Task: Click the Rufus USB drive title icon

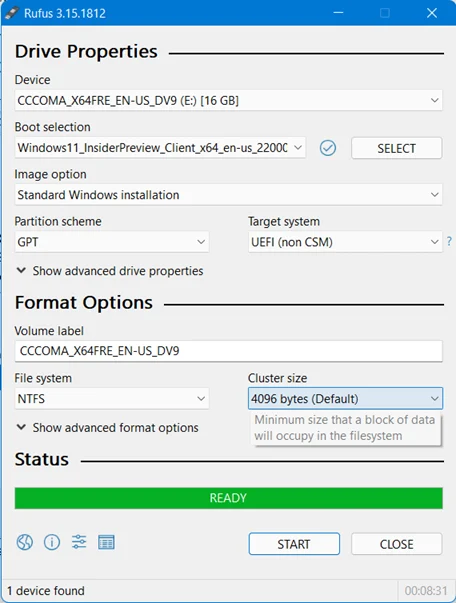Action: [12, 13]
